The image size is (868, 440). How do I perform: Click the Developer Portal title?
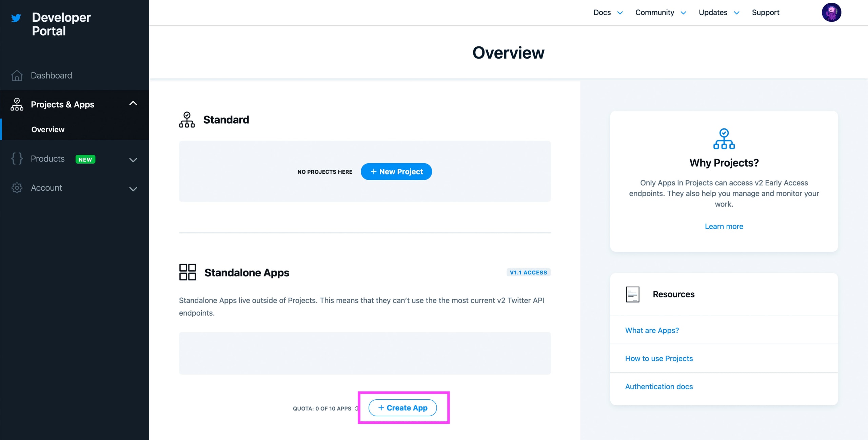tap(61, 24)
